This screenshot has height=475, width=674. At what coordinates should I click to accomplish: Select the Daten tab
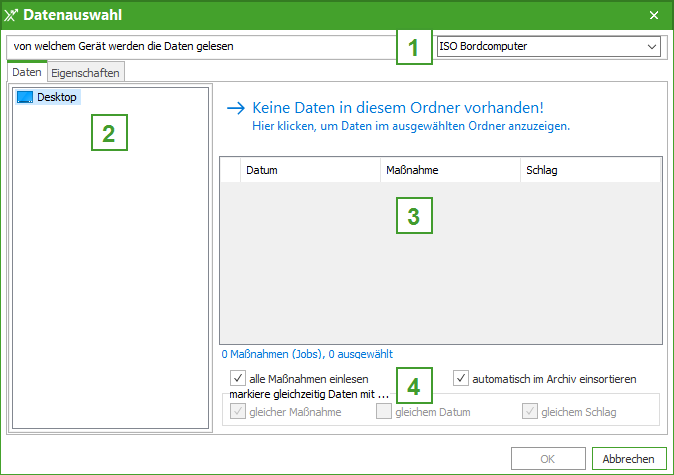coord(27,73)
